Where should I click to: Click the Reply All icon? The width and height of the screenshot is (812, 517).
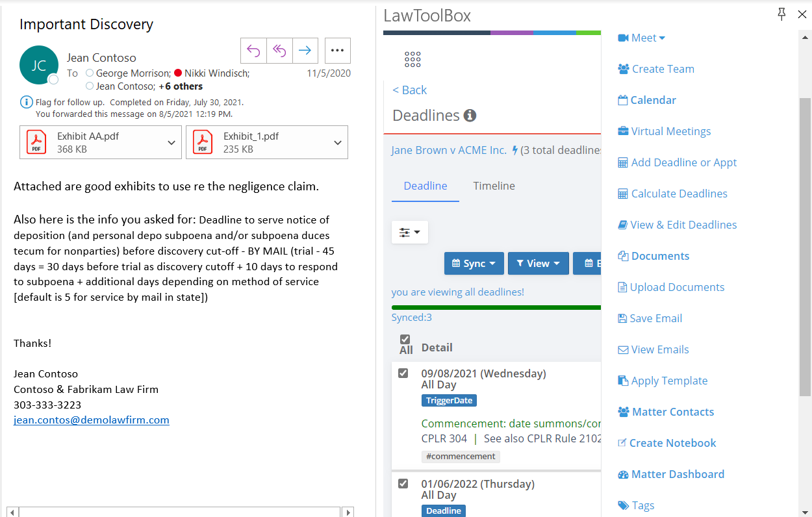[x=279, y=51]
